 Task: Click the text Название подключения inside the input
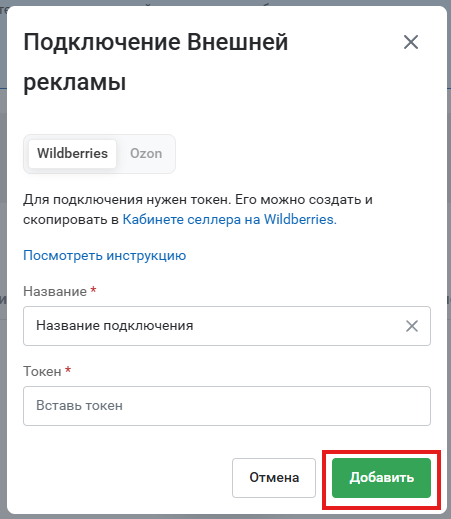[x=115, y=326]
